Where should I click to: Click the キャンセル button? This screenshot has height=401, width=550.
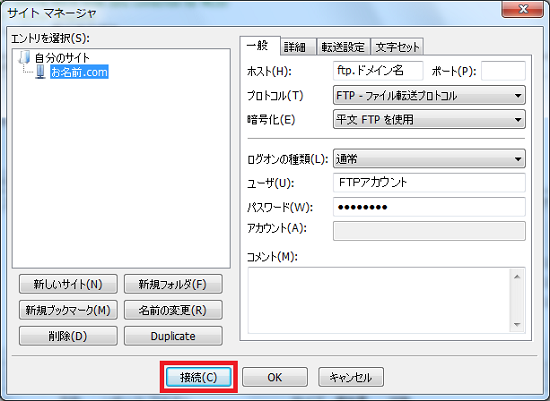351,377
